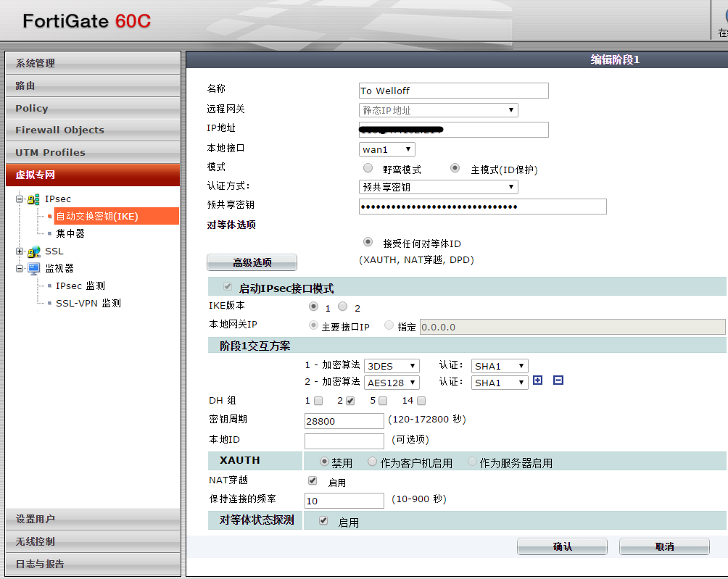This screenshot has width=728, height=579.
Task: Choose IKE version 1 radio
Action: (314, 307)
